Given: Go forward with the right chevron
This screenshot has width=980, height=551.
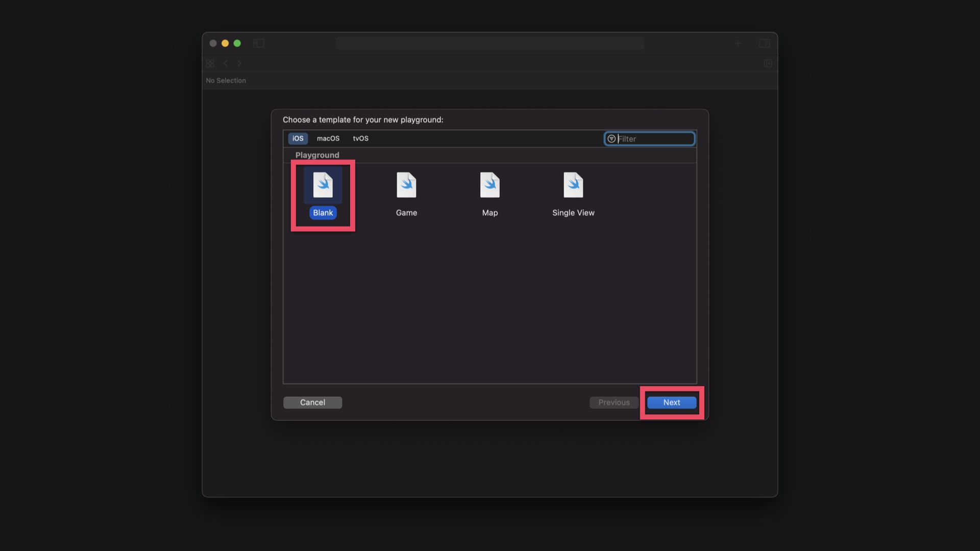Looking at the screenshot, I should click(x=239, y=63).
